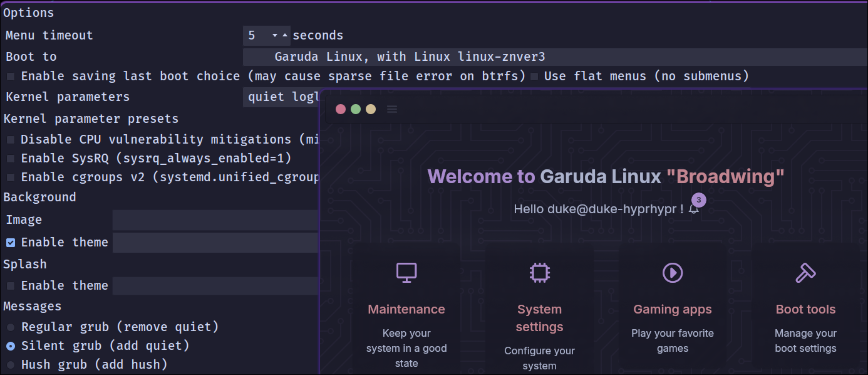Click 'Keep your system in a good state' text

(x=406, y=348)
